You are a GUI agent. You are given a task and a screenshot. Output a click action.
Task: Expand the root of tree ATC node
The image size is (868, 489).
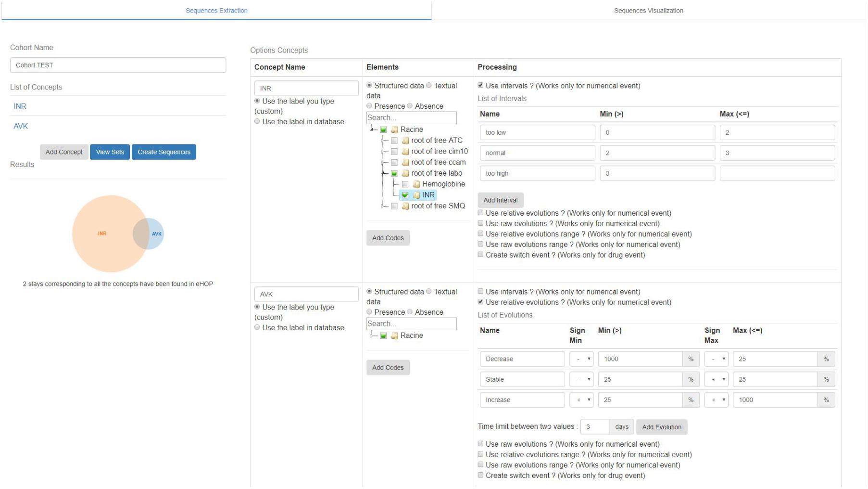pyautogui.click(x=383, y=141)
